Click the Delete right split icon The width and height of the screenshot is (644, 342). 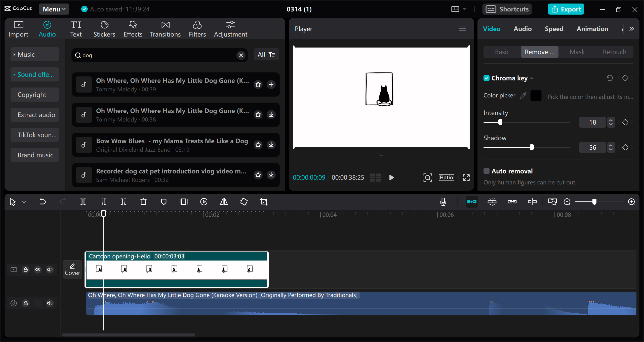(x=123, y=202)
